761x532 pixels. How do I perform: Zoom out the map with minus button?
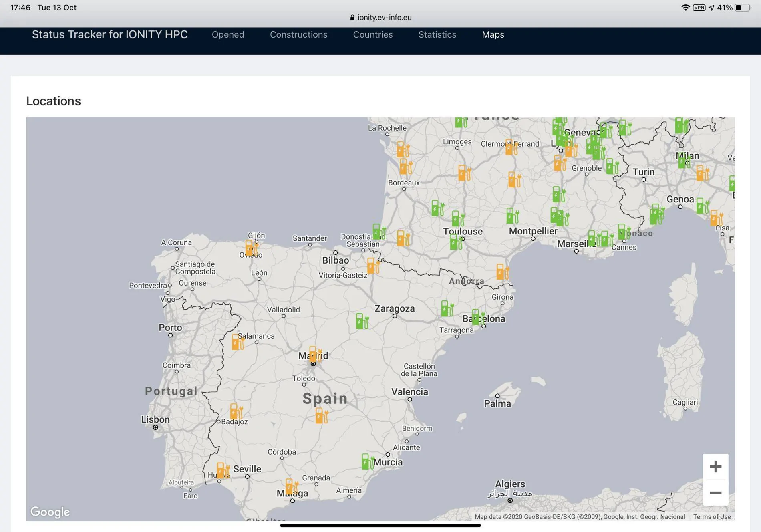click(x=715, y=493)
